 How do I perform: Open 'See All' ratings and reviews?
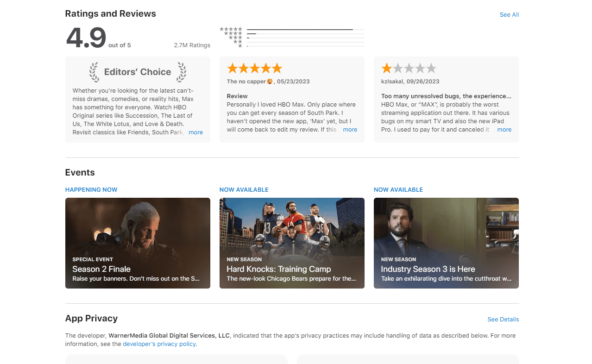pos(509,15)
